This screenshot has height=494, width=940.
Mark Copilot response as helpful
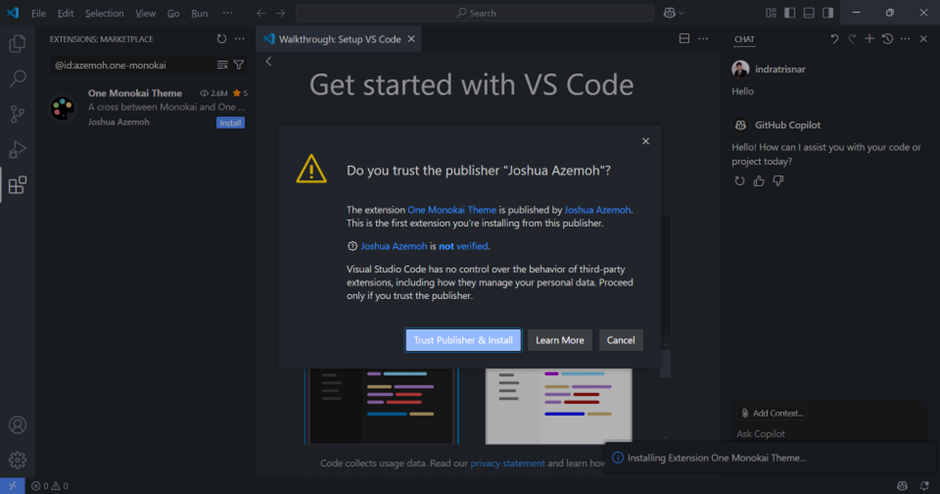point(759,180)
